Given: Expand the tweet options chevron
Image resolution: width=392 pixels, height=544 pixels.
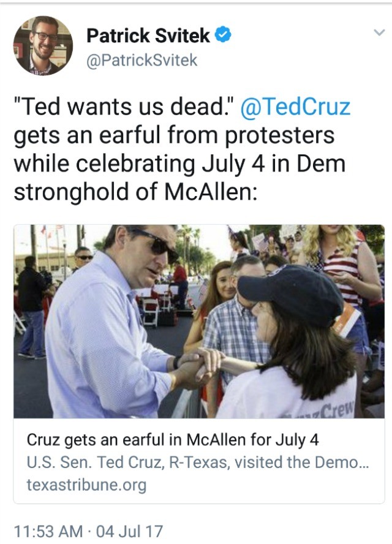Looking at the screenshot, I should coord(380,32).
